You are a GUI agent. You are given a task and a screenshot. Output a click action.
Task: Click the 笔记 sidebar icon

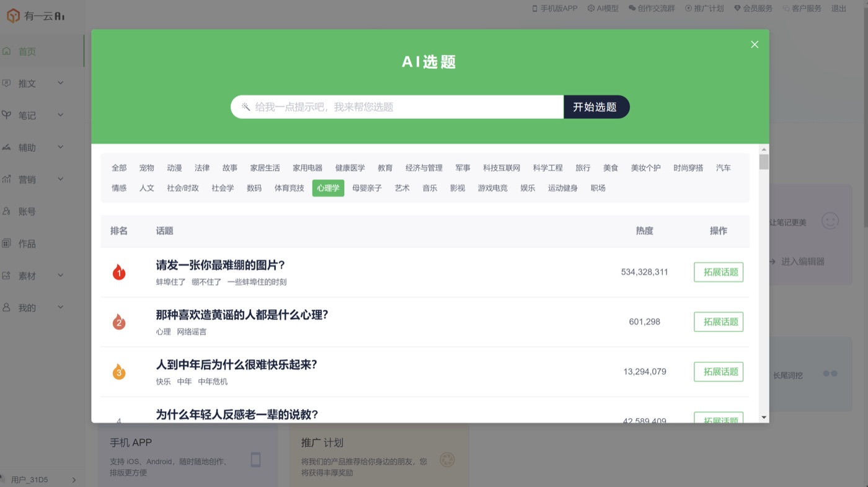pyautogui.click(x=7, y=115)
